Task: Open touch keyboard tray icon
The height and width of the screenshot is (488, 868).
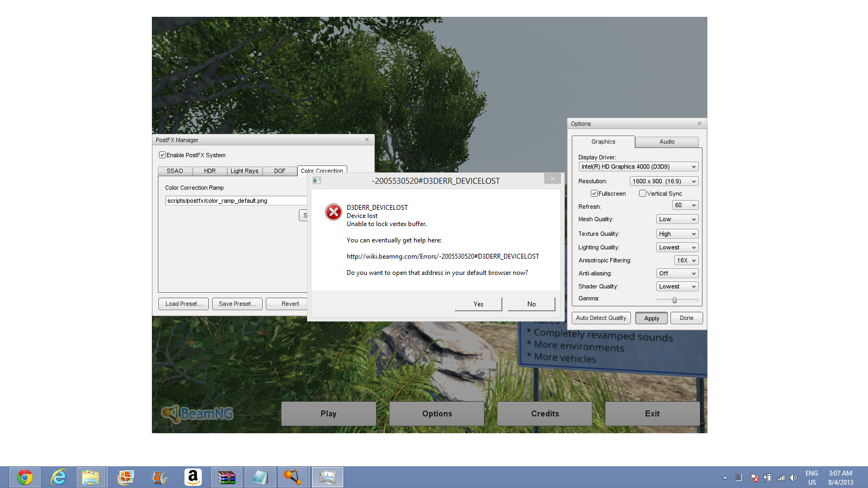Action: [738, 478]
